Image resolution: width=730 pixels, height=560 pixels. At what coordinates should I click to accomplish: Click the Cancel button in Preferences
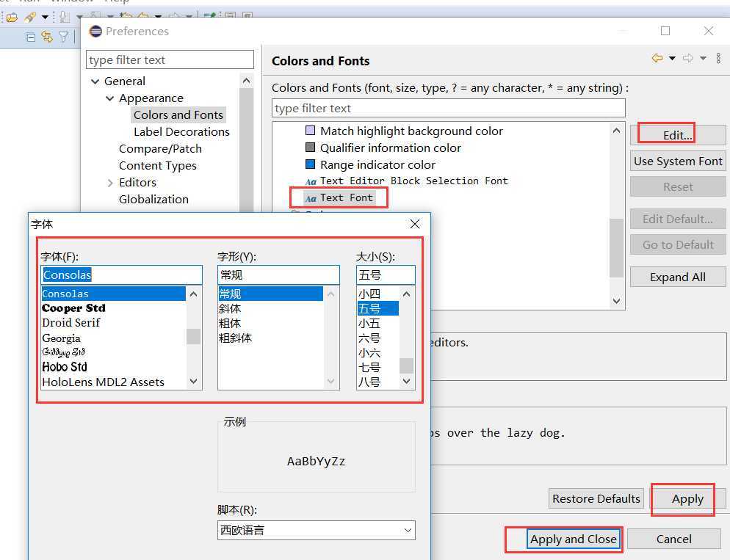pyautogui.click(x=673, y=539)
